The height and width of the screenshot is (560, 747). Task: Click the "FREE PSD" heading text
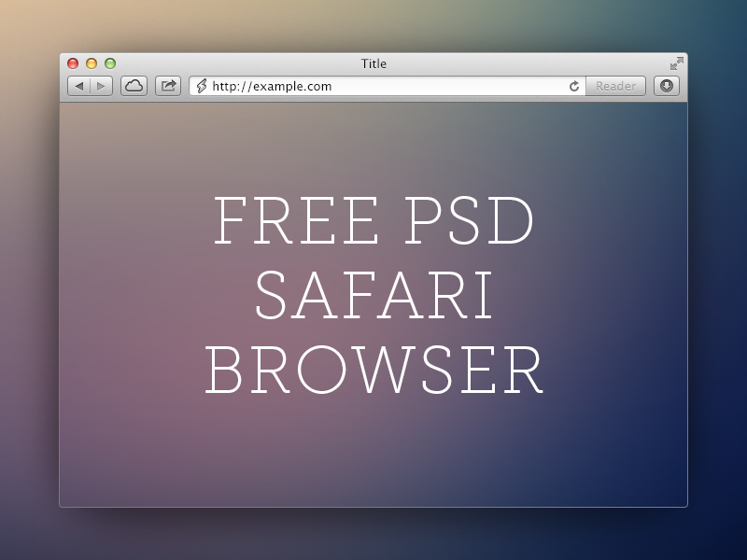point(373,222)
